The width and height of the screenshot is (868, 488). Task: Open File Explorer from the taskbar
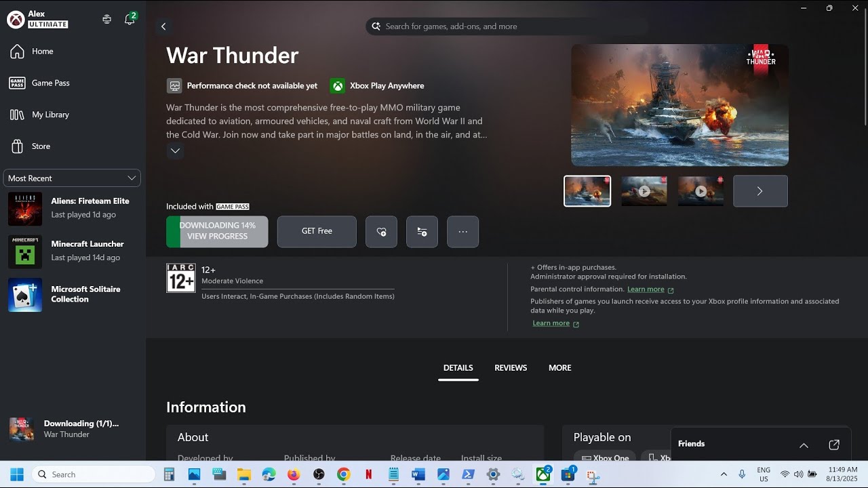(x=244, y=474)
